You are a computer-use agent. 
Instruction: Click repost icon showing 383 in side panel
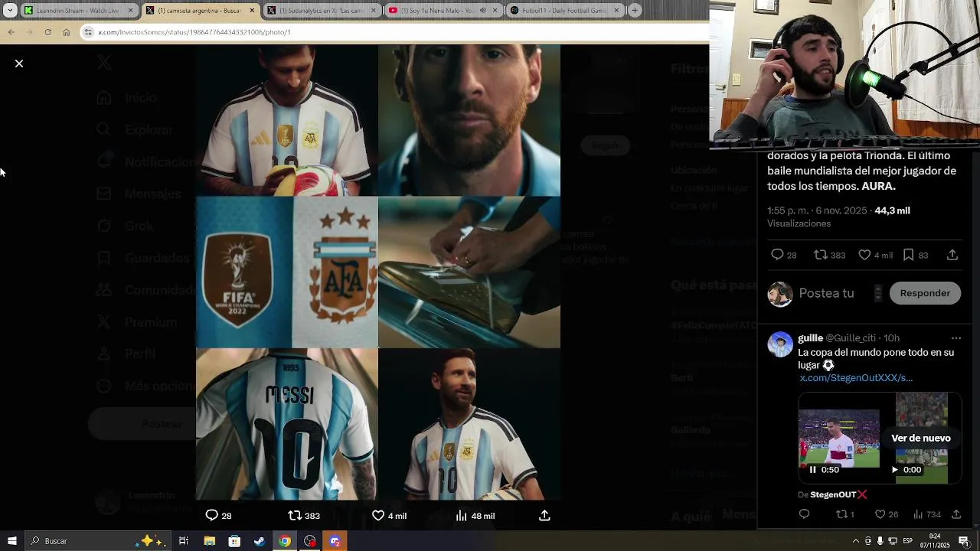coord(821,255)
